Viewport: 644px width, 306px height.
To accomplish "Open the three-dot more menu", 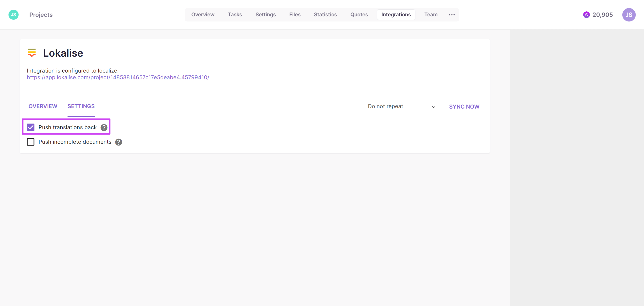I will (x=452, y=15).
